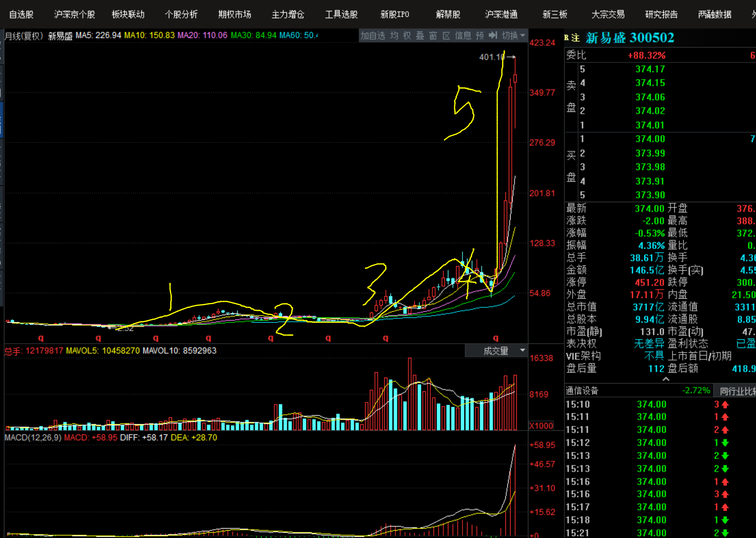The image size is (756, 538).
Task: Click the rightmost q marker on the timeline
Action: tap(496, 338)
